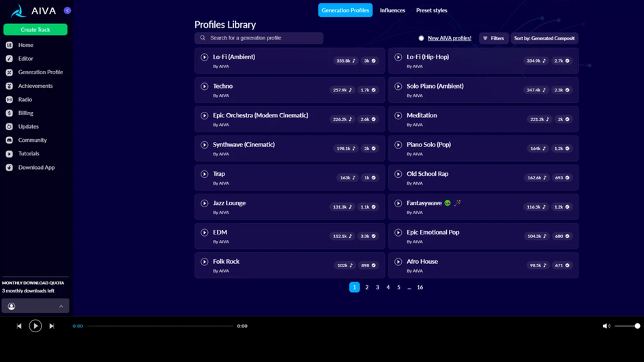Open Generation Profile in the sidebar
644x362 pixels.
(x=34, y=72)
